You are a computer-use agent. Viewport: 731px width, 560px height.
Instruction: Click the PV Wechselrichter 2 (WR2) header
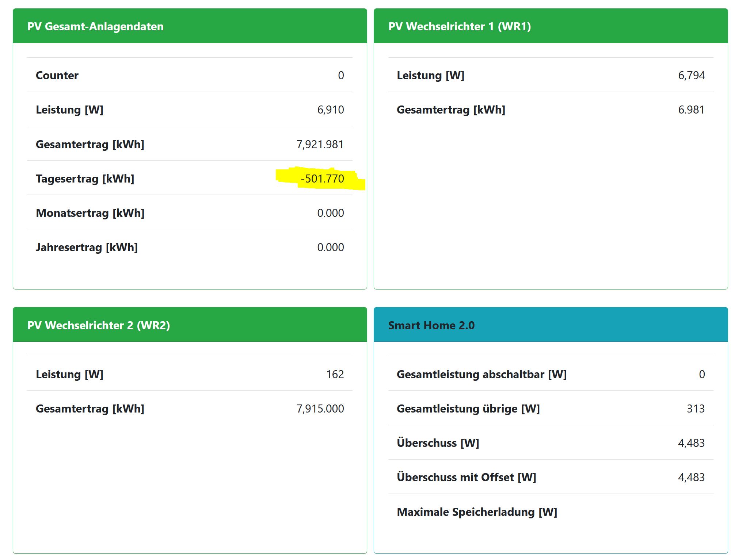coord(99,325)
